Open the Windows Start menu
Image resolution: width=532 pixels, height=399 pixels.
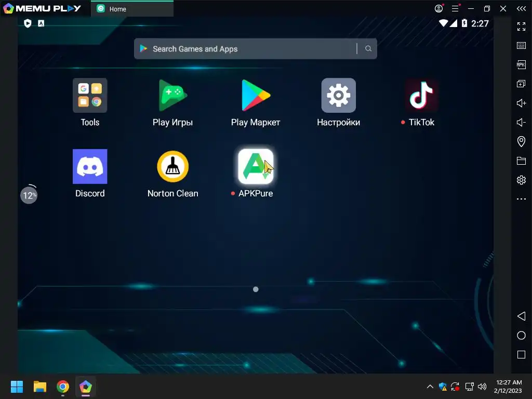coord(17,387)
